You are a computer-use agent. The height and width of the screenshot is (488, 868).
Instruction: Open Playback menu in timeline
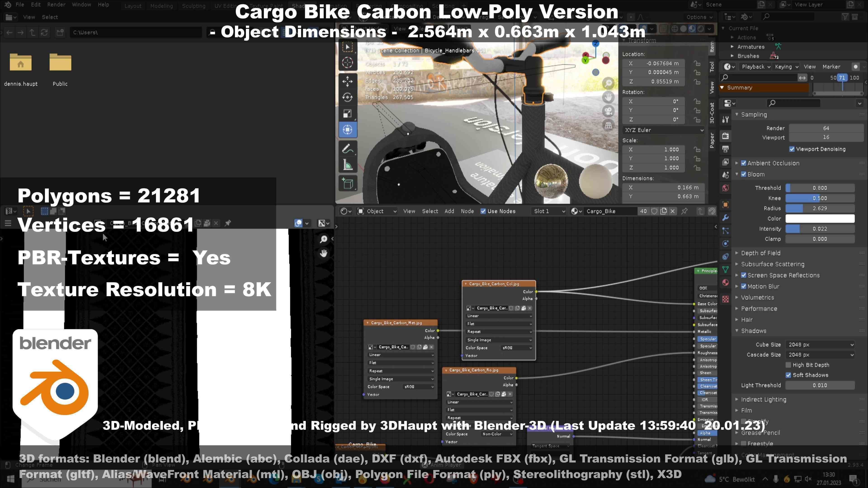coord(756,67)
